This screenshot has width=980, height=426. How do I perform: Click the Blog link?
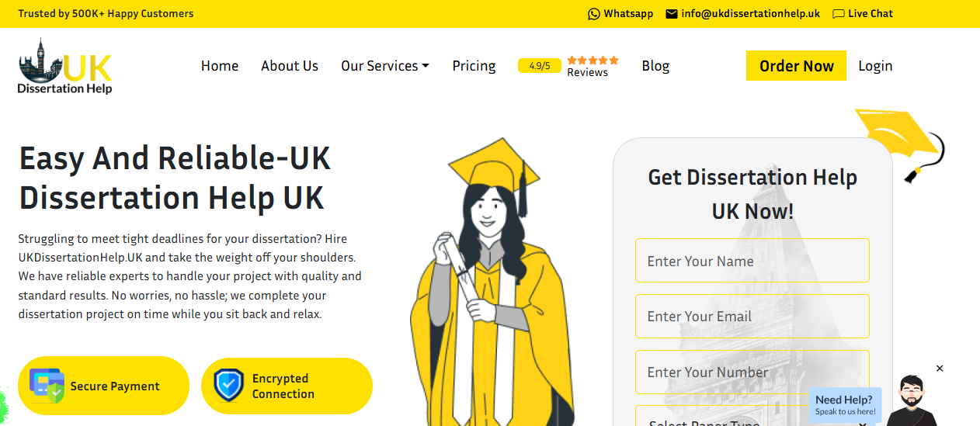[655, 66]
